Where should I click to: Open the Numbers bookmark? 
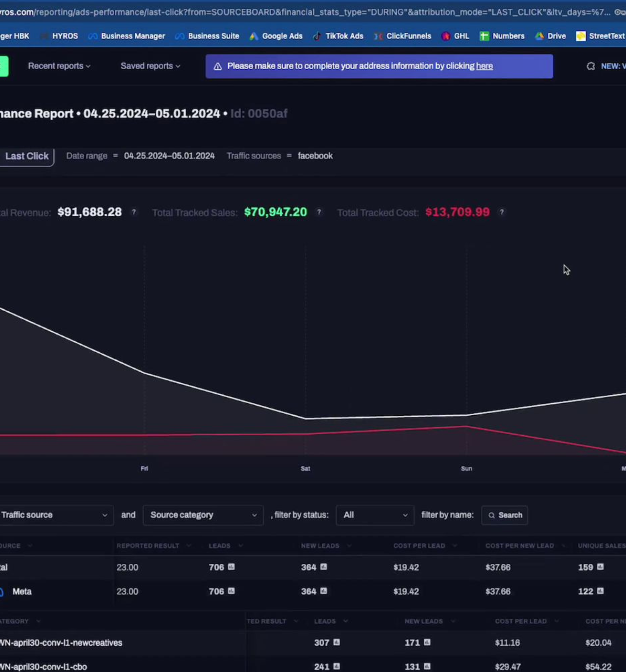(502, 36)
